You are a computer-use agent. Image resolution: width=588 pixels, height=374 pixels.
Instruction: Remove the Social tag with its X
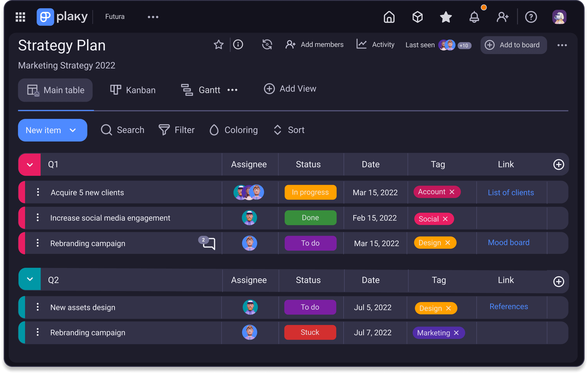pos(446,219)
